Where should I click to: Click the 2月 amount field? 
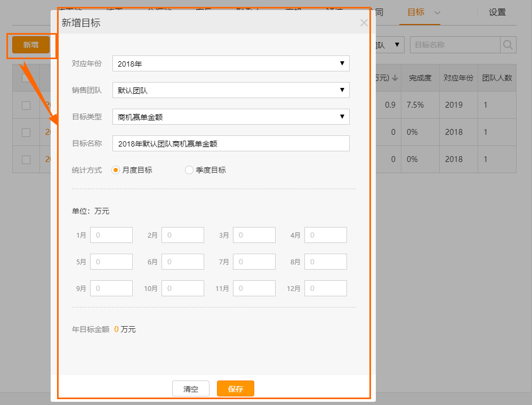point(183,235)
